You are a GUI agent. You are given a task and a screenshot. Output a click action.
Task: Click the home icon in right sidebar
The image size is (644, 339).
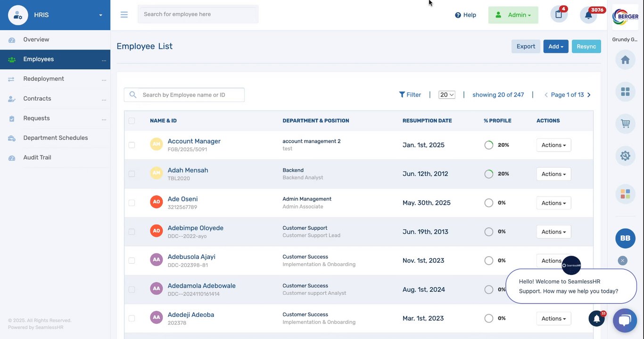625,60
